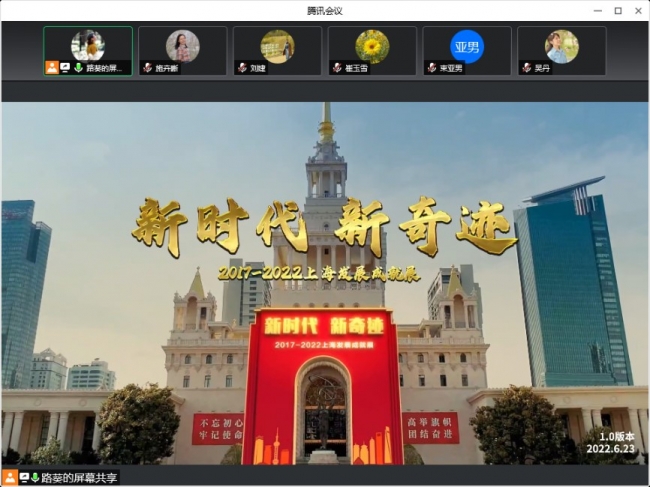Click the muted microphone icon on 崔玉雪's tile

coord(338,68)
